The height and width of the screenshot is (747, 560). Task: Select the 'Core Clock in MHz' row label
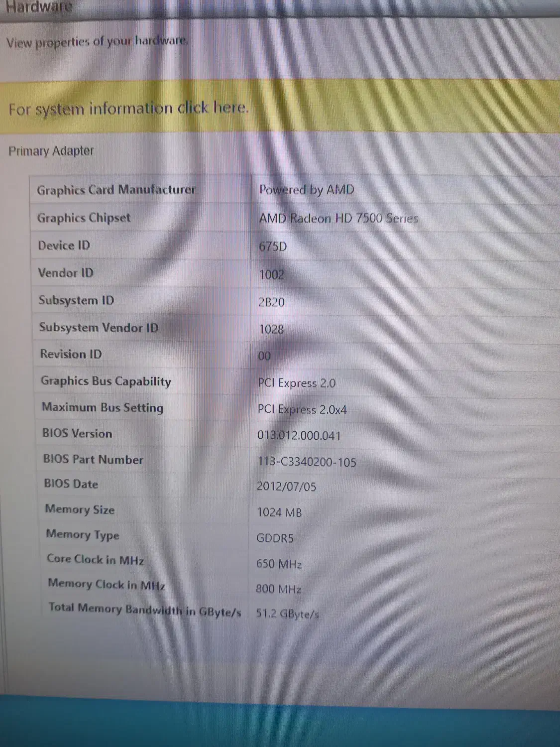point(95,559)
